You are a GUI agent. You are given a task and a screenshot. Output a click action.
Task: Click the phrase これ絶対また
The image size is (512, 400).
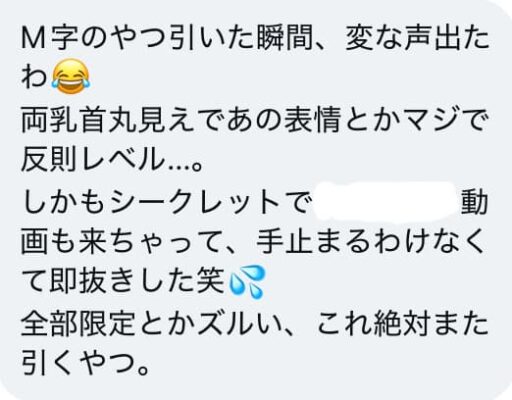(403, 323)
